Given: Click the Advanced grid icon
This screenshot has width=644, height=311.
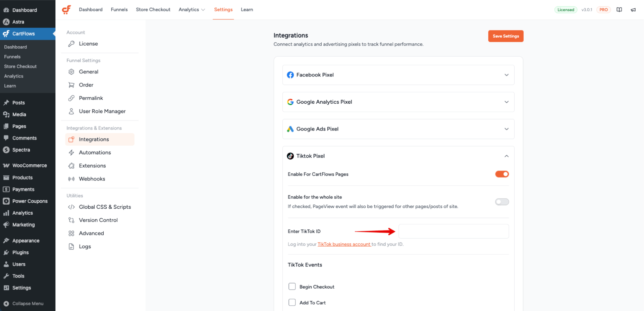Looking at the screenshot, I should point(71,233).
